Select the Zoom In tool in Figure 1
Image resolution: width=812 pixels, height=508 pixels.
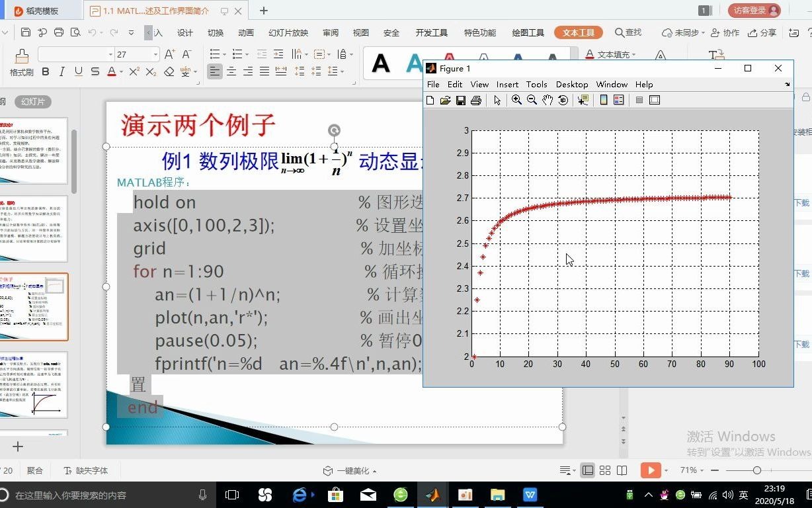pyautogui.click(x=516, y=100)
